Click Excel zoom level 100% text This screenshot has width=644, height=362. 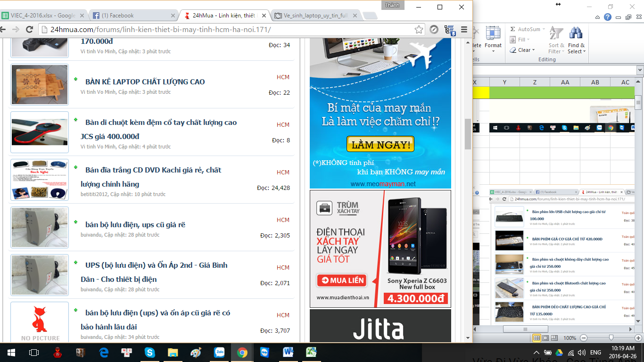(x=570, y=338)
